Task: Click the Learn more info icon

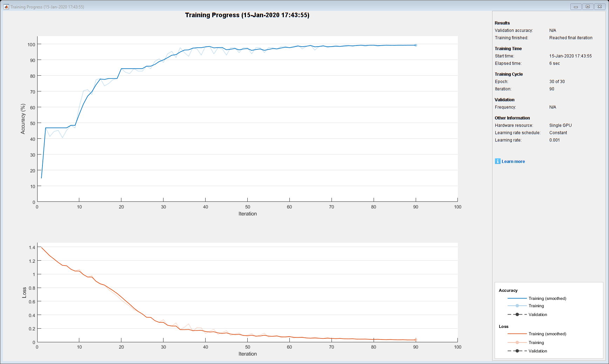Action: click(497, 161)
